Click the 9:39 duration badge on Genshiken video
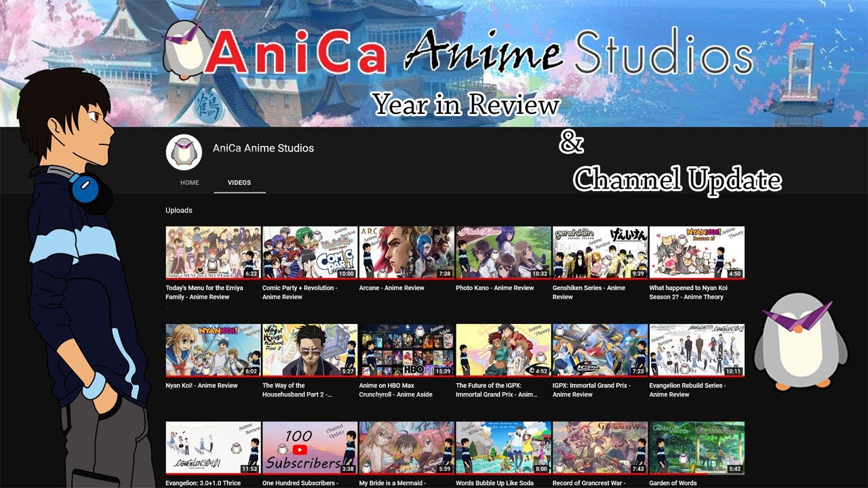 pyautogui.click(x=638, y=274)
